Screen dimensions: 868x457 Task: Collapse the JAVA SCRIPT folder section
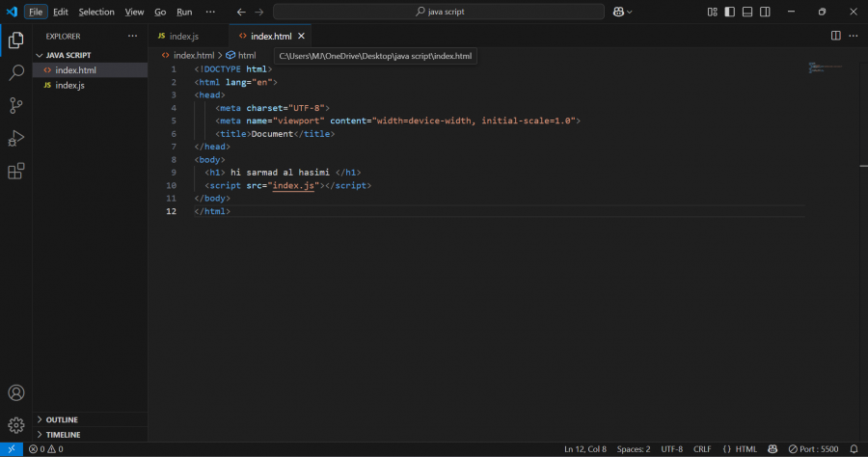coord(66,55)
